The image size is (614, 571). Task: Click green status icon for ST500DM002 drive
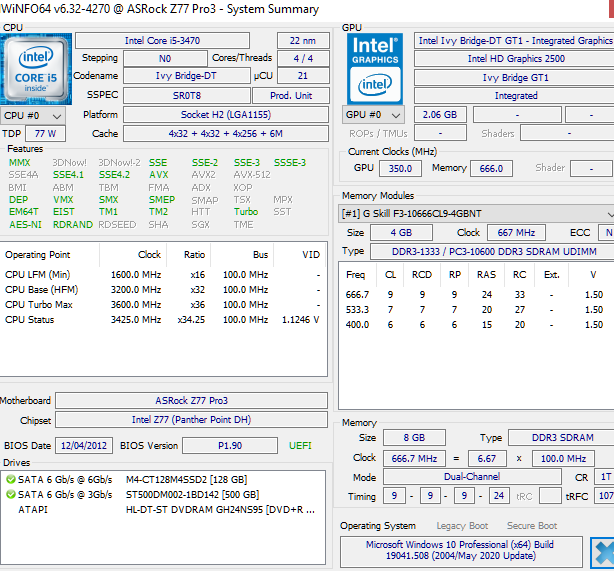pyautogui.click(x=11, y=494)
